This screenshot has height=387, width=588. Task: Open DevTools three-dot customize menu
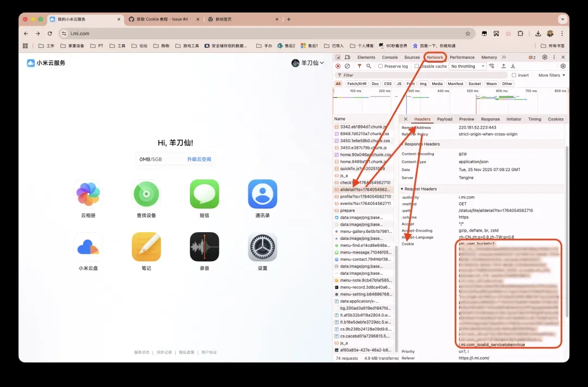[554, 57]
